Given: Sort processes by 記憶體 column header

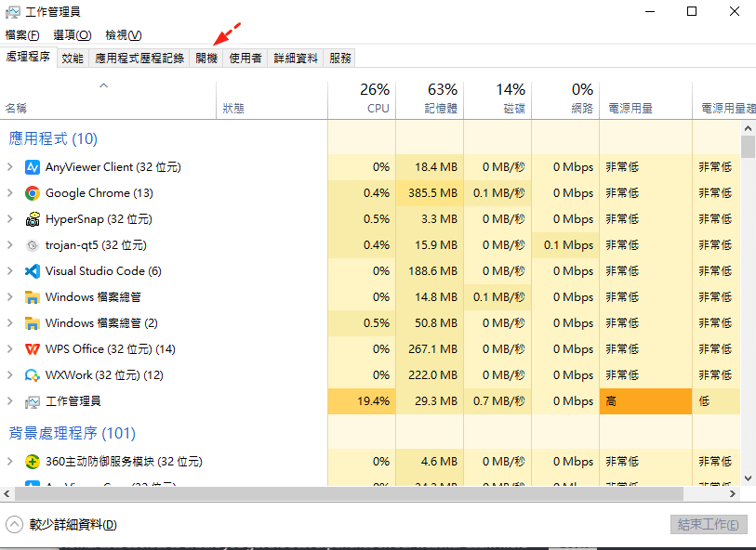Looking at the screenshot, I should click(x=430, y=99).
